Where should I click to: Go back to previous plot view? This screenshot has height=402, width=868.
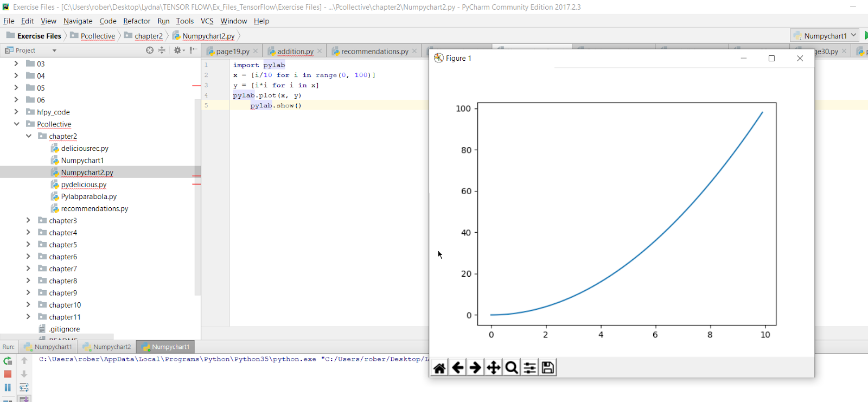coord(458,368)
